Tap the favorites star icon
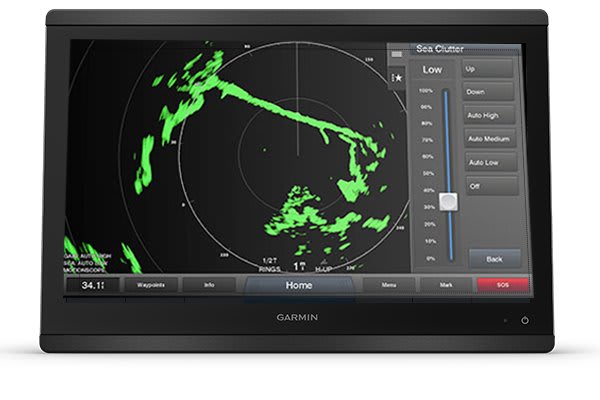 397,76
